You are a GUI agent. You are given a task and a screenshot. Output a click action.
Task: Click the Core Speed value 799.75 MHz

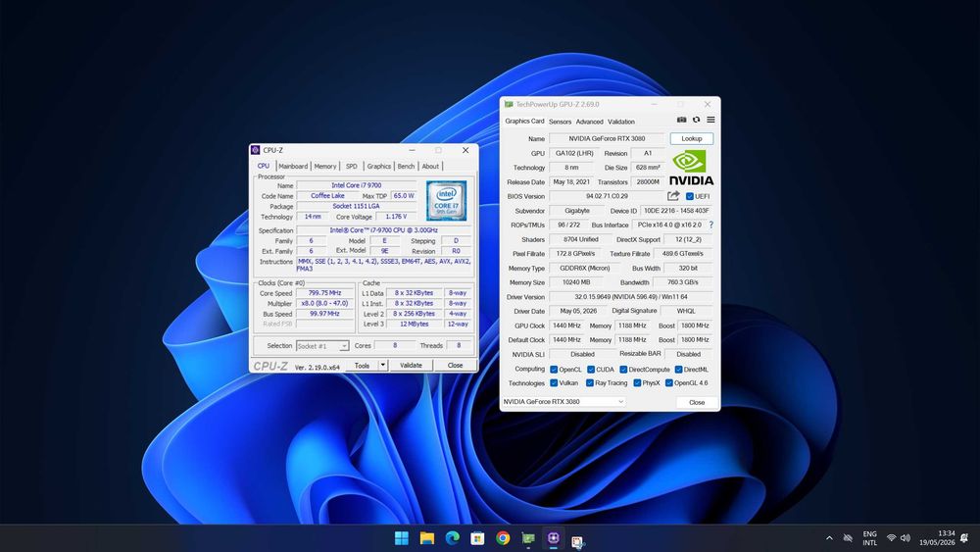(325, 292)
